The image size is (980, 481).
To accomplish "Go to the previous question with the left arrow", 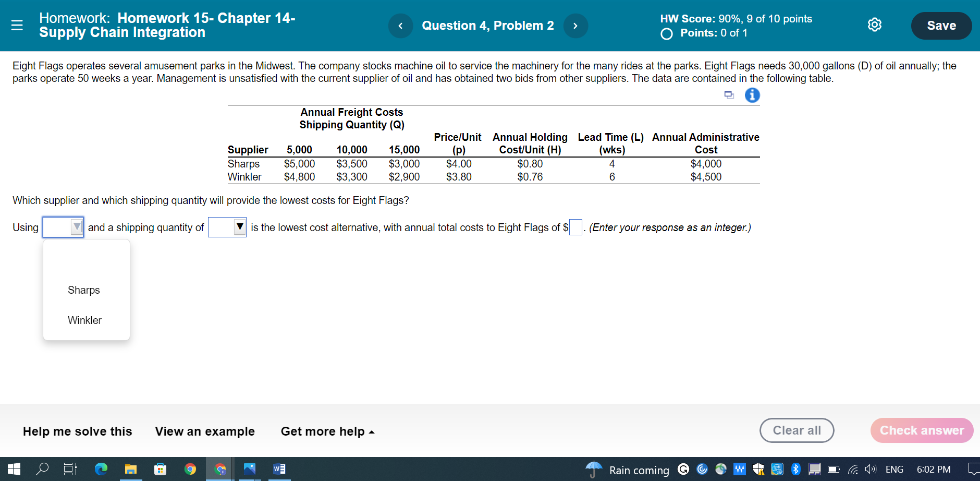I will pyautogui.click(x=400, y=26).
